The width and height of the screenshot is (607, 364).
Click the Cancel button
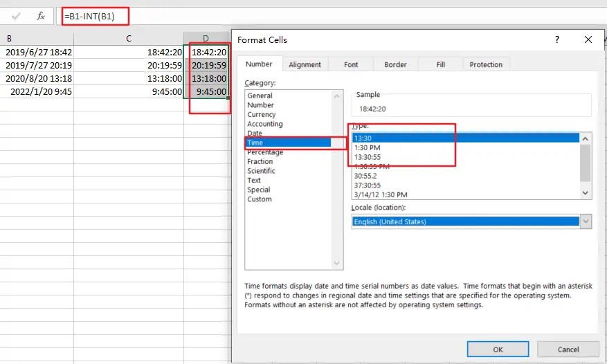click(568, 349)
